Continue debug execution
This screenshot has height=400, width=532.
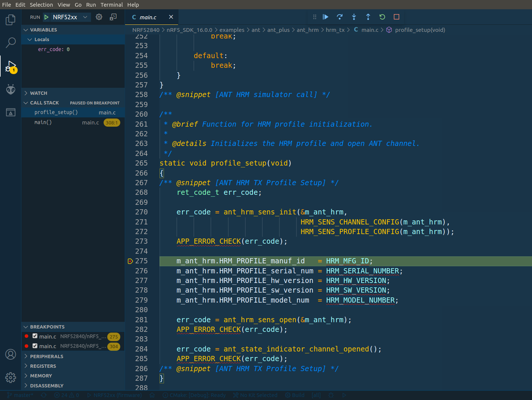click(325, 17)
